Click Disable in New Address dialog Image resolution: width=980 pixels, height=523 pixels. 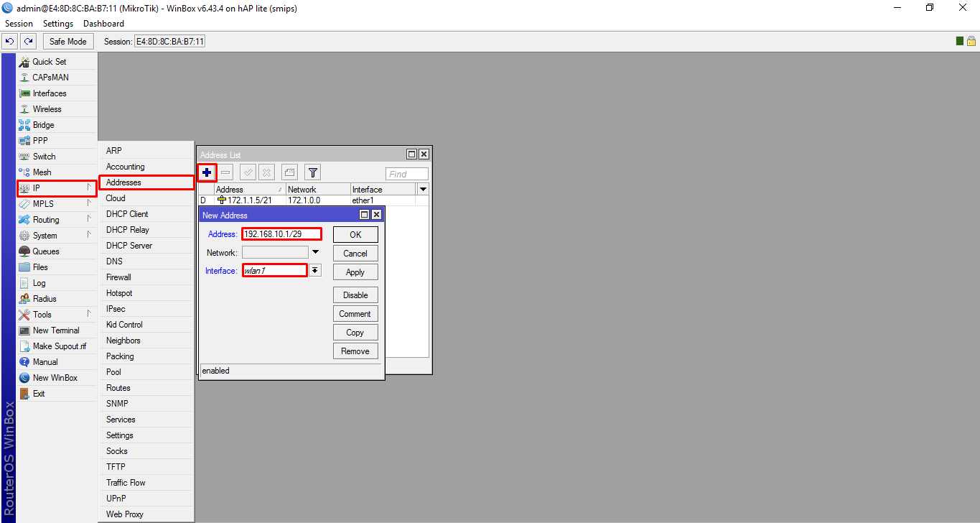pos(355,295)
